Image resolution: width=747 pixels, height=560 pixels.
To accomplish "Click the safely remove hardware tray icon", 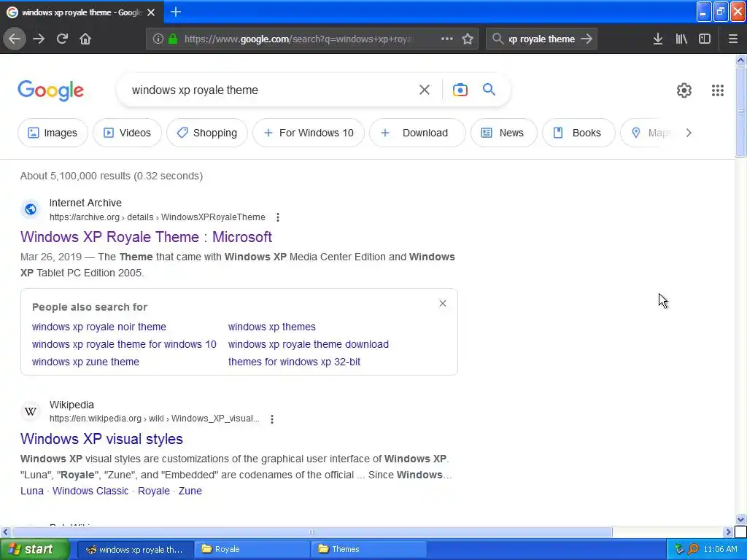I will click(679, 549).
